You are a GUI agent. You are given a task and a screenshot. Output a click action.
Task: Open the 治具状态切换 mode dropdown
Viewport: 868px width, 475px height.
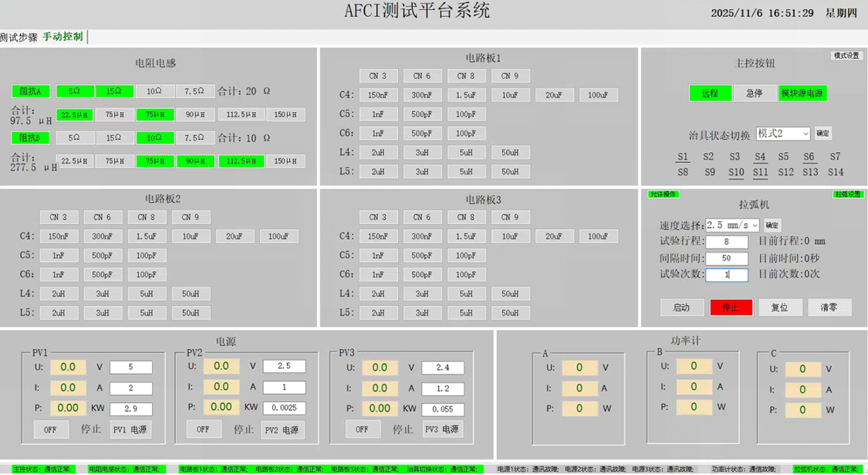point(783,134)
